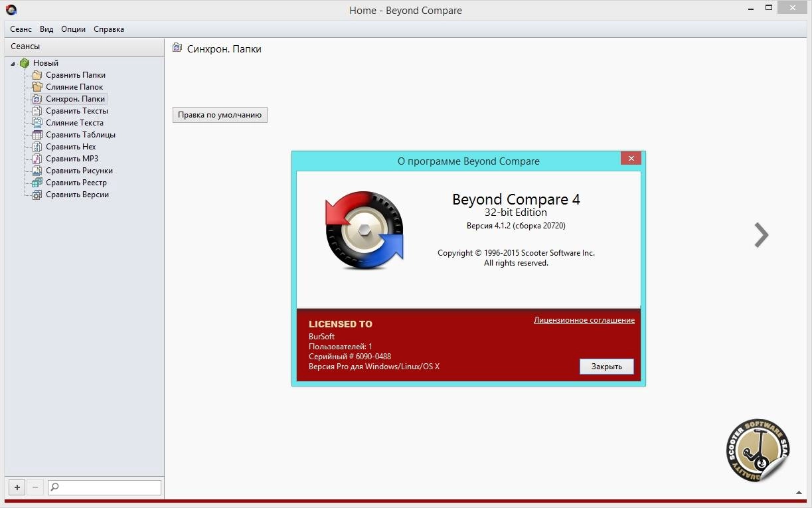Open the Сеанс menu

pyautogui.click(x=21, y=29)
